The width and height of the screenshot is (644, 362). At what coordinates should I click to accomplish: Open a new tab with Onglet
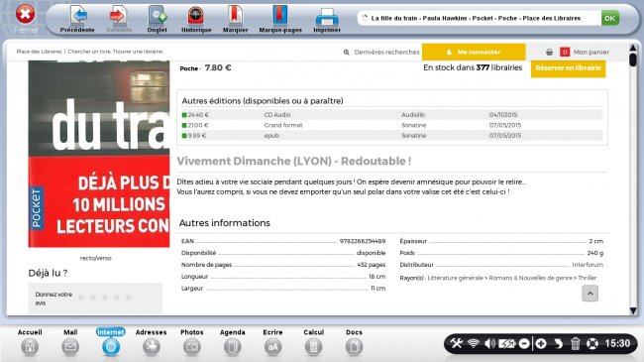point(157,19)
